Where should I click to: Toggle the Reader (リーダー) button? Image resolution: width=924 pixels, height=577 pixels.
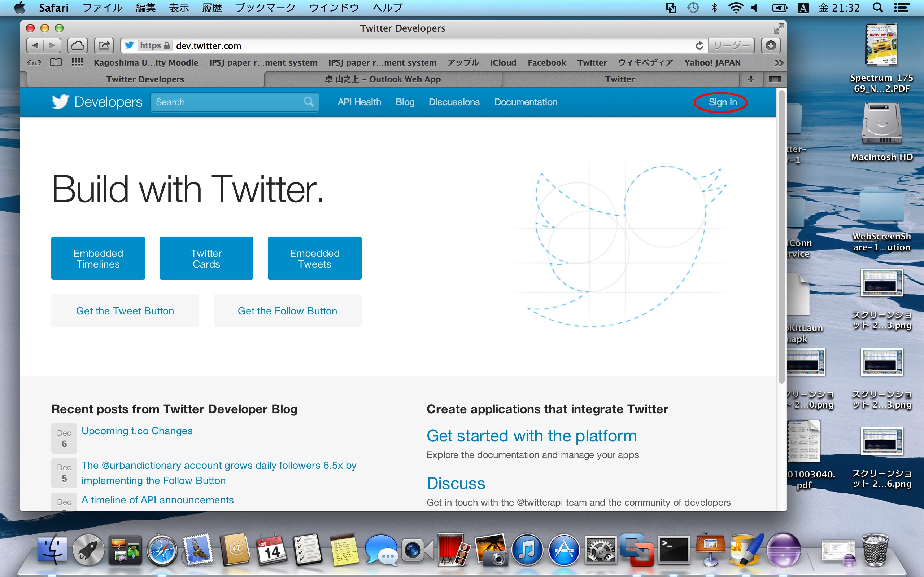tap(731, 46)
